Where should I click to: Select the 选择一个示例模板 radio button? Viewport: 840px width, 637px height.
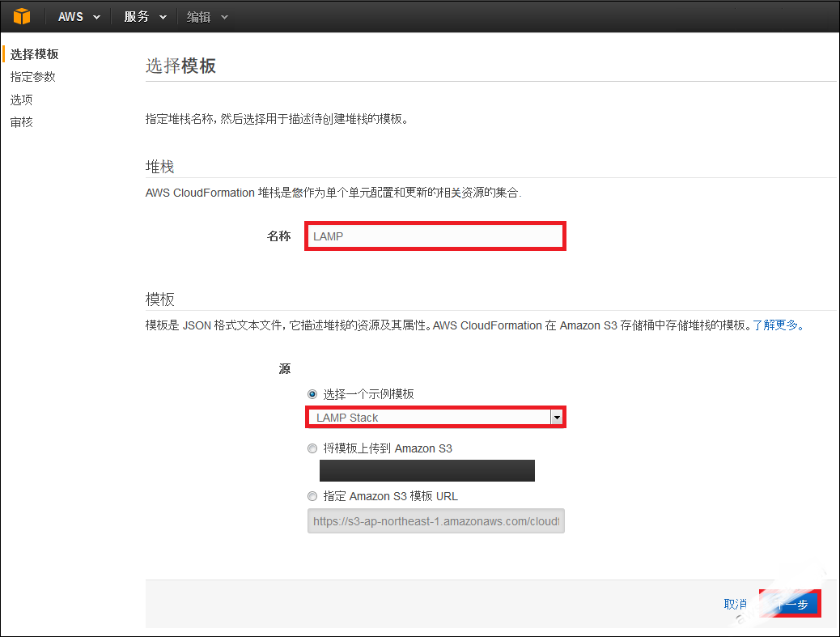(x=312, y=394)
